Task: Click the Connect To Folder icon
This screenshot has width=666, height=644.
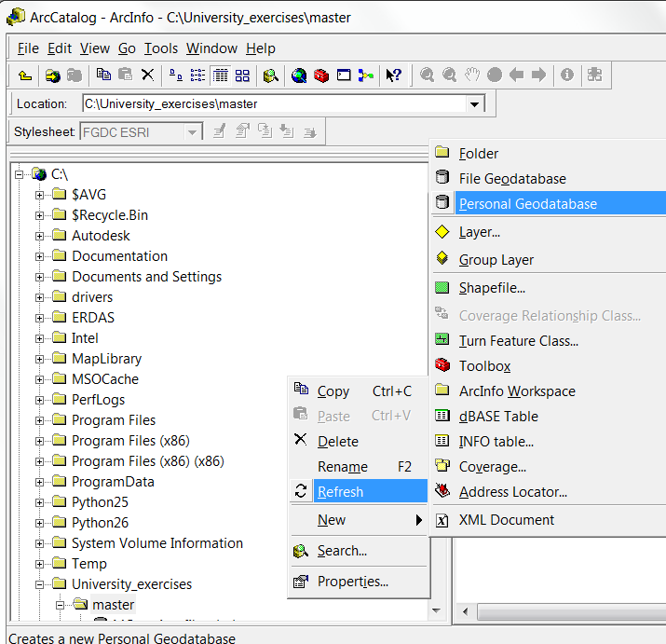Action: (x=53, y=75)
